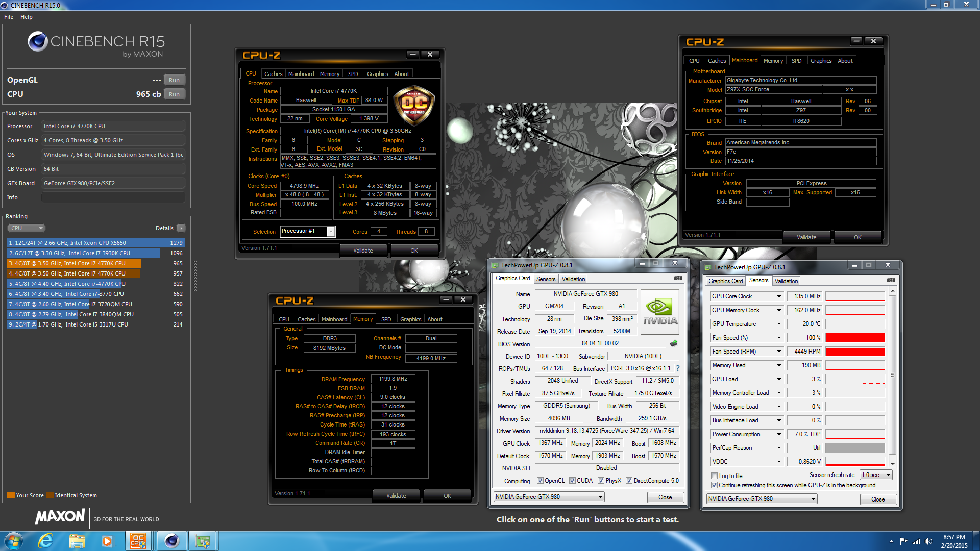Expand the Fan Speed (RPM) sensor dropdown
The width and height of the screenshot is (980, 551).
tap(779, 352)
